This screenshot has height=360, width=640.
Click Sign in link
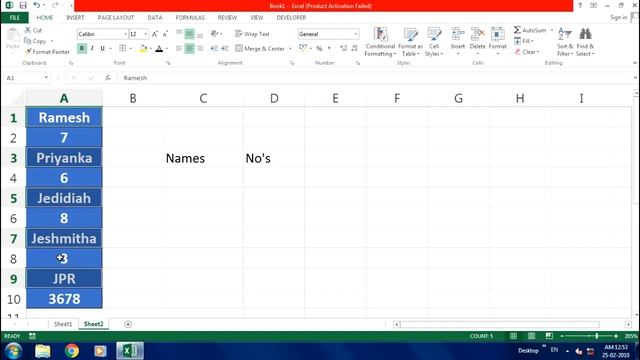[x=618, y=17]
